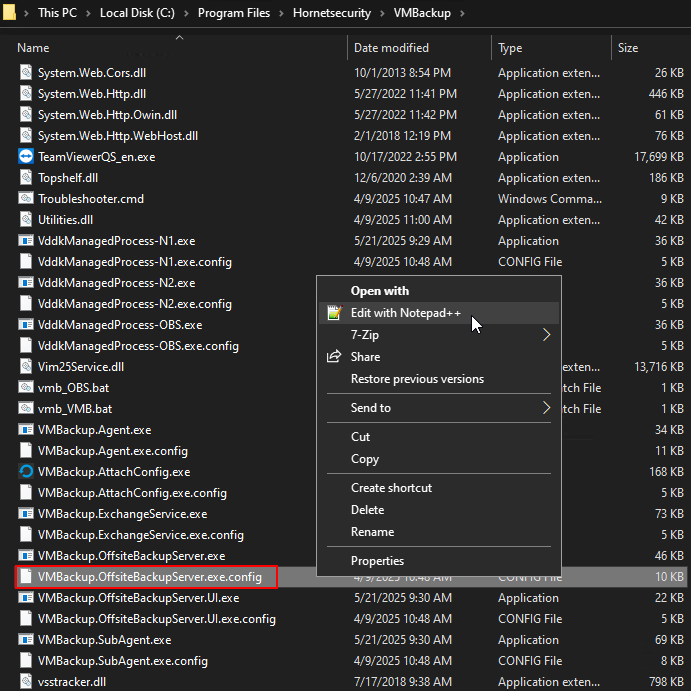Image resolution: width=691 pixels, height=691 pixels.
Task: Expand the chevron after Hornetsecurity breadcrumb
Action: [383, 13]
